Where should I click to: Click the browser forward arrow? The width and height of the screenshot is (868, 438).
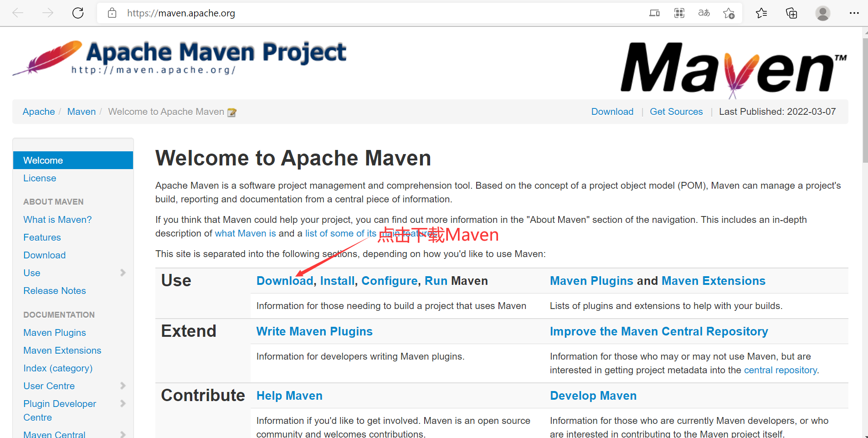(x=48, y=13)
